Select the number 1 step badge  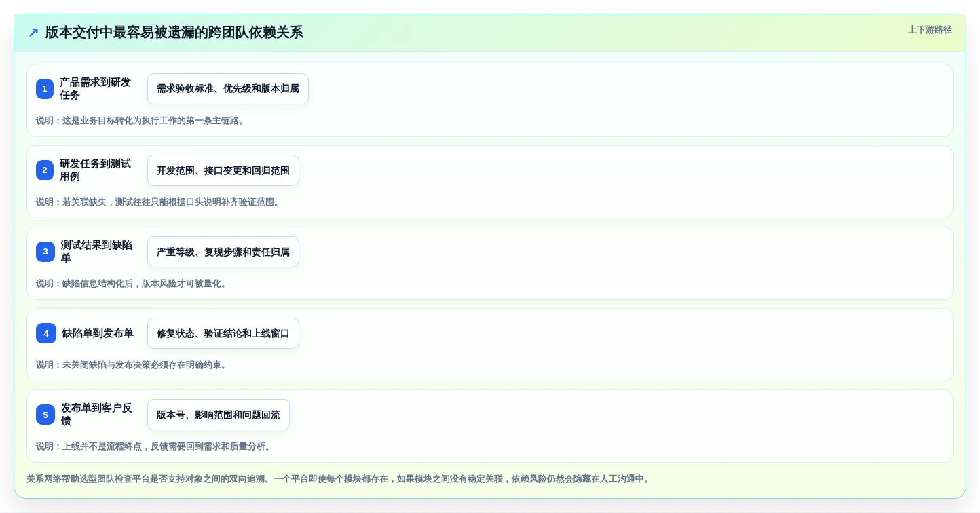45,89
